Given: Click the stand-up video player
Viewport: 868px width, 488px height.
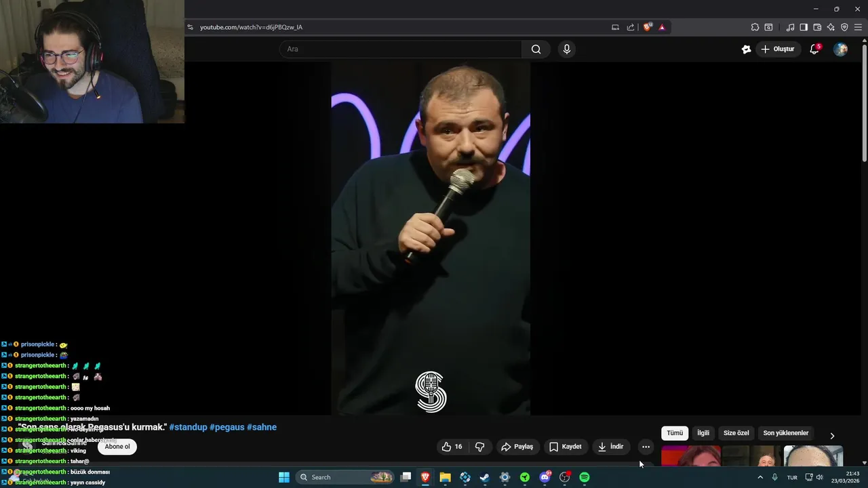Looking at the screenshot, I should (x=431, y=239).
